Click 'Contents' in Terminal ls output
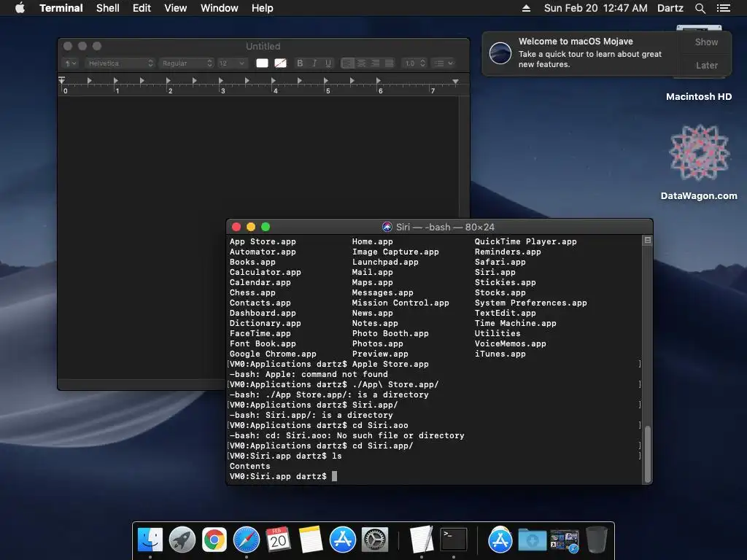The height and width of the screenshot is (560, 747). 249,466
